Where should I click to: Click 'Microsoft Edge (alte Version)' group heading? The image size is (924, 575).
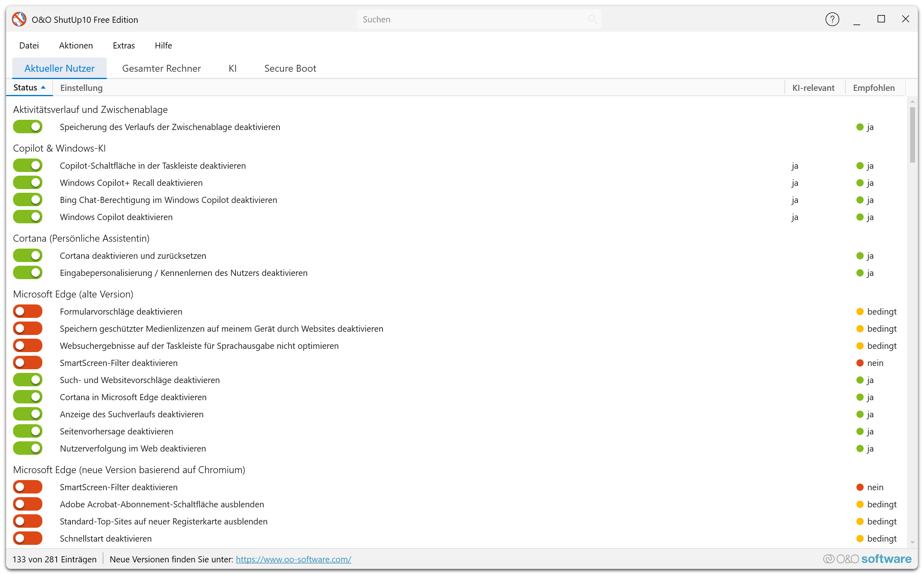73,294
